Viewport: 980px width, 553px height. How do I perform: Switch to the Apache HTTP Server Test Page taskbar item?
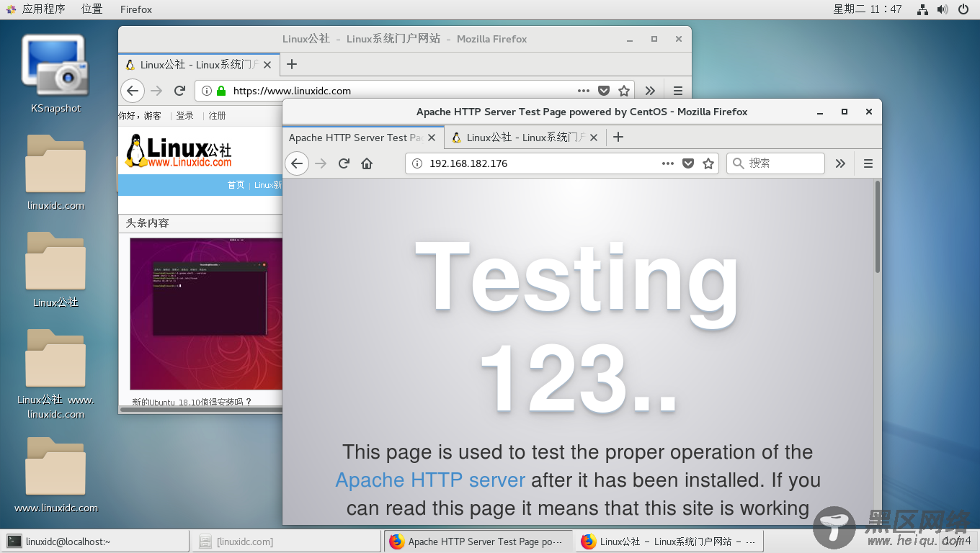478,541
